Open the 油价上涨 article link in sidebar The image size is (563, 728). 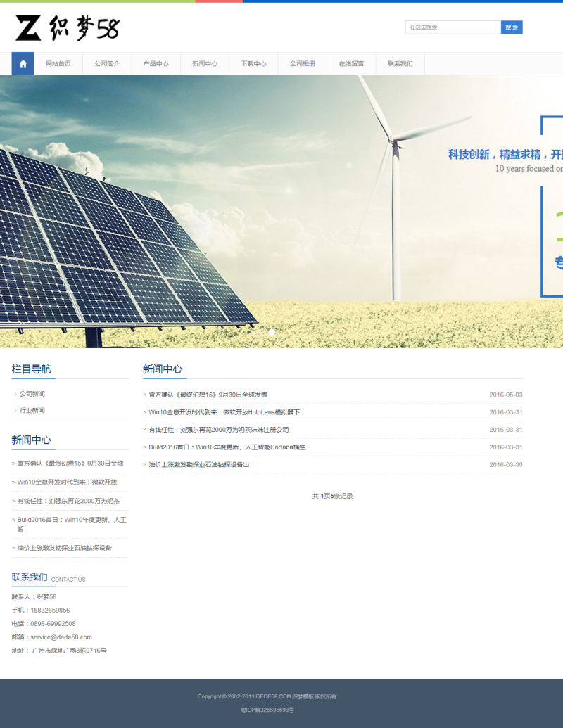64,548
